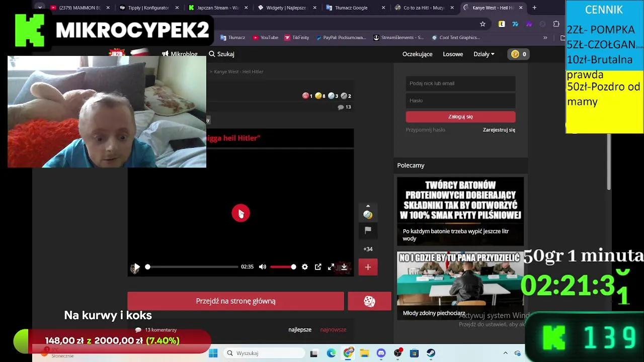Open the Losowe section
644x362 pixels.
click(453, 54)
